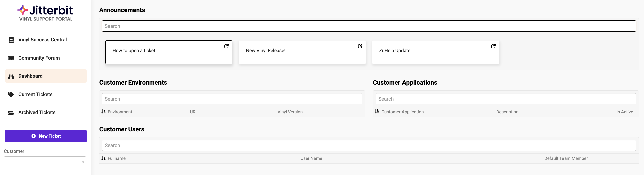Click the plus icon on New Ticket

34,136
